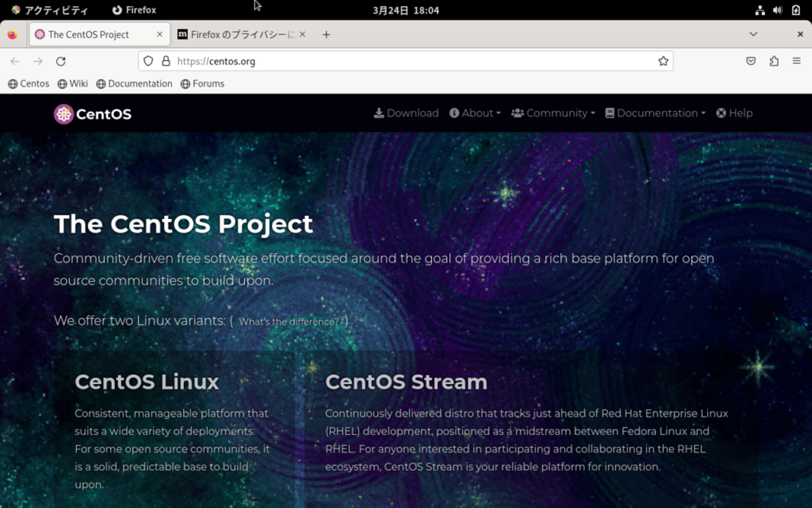The image size is (812, 508).
Task: Open the Firefox View pinned icon
Action: pyautogui.click(x=12, y=34)
